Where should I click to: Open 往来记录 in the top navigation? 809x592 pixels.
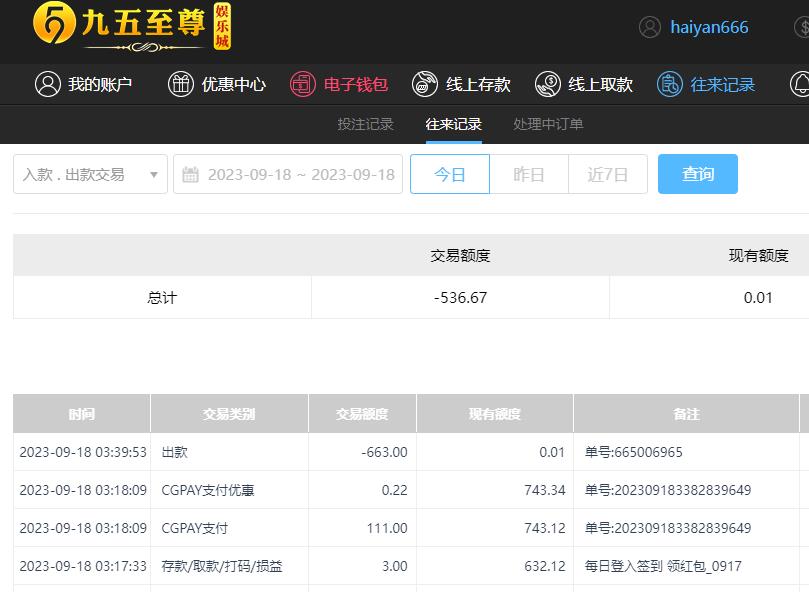[x=723, y=84]
